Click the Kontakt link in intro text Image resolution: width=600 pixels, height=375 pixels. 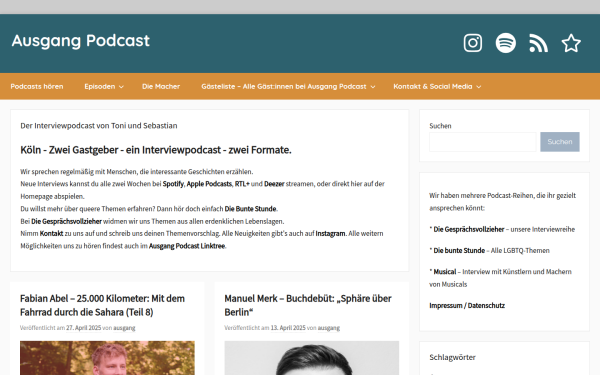51,233
